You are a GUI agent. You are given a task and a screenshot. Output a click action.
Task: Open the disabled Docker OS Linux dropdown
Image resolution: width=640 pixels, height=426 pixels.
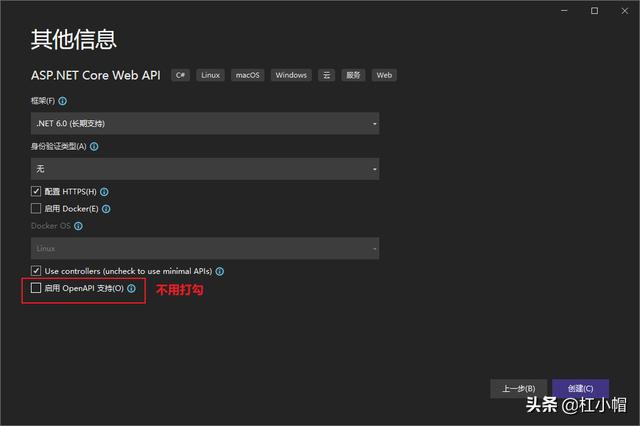pos(205,248)
